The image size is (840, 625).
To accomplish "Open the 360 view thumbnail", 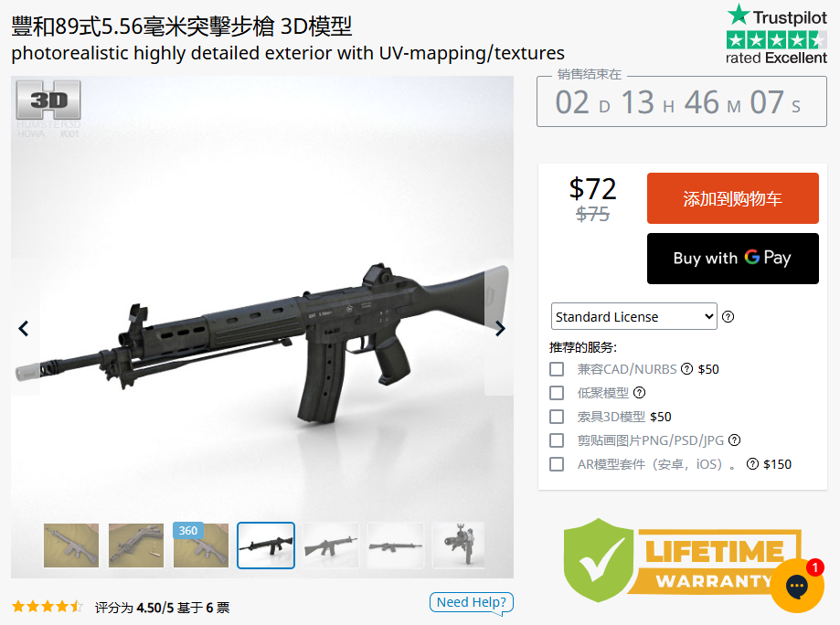I will tap(201, 546).
